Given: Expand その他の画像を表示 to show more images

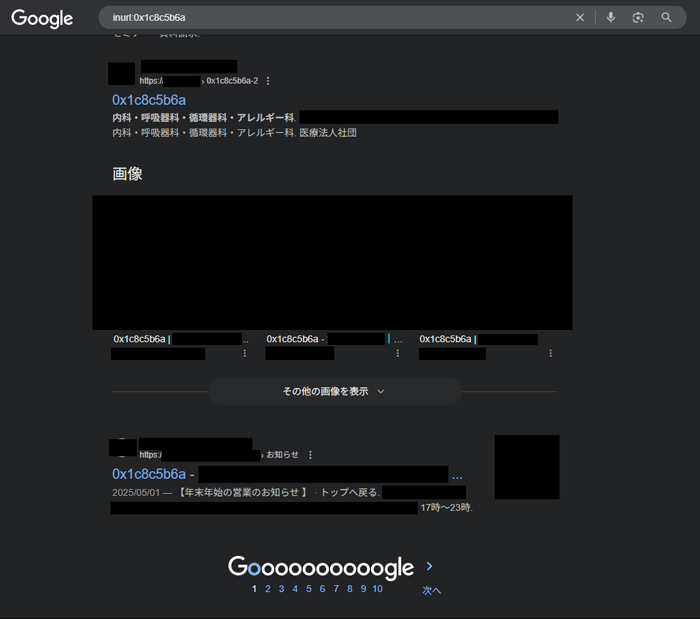Looking at the screenshot, I should (334, 391).
